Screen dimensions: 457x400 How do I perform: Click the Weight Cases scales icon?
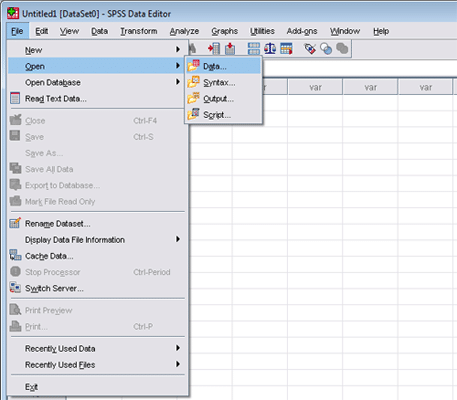point(270,49)
